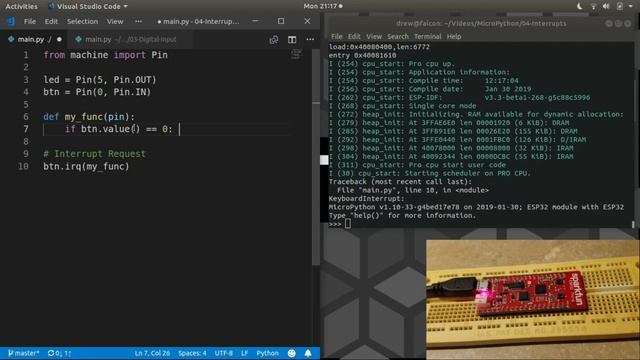Screen dimensions: 640x360
Task: Open the terminal Edit menu
Action: [x=354, y=36]
